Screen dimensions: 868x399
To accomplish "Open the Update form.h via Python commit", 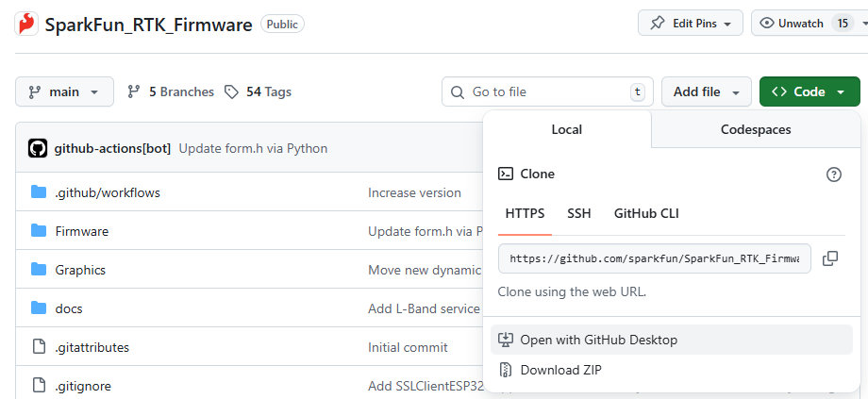I will pos(253,148).
